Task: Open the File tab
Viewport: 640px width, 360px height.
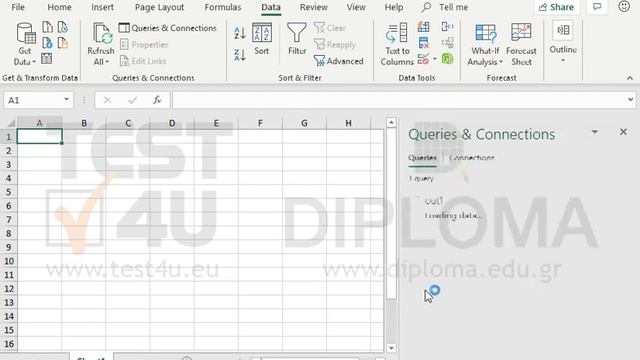Action: (18, 7)
